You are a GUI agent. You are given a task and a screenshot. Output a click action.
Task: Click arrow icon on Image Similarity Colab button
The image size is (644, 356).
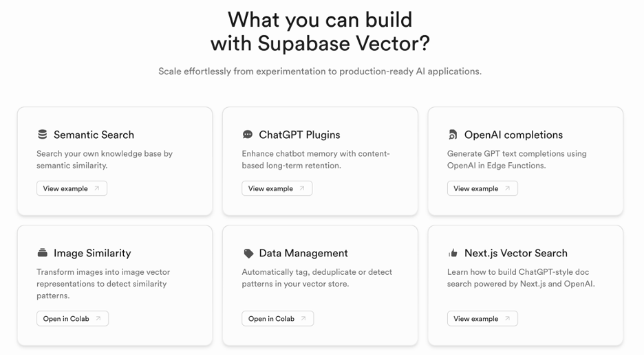tap(98, 318)
